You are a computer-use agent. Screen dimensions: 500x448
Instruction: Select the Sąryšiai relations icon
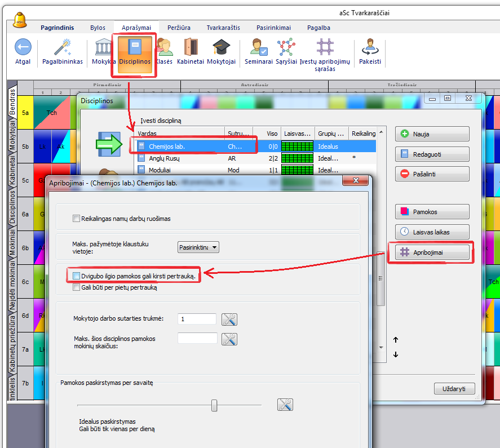coord(286,47)
